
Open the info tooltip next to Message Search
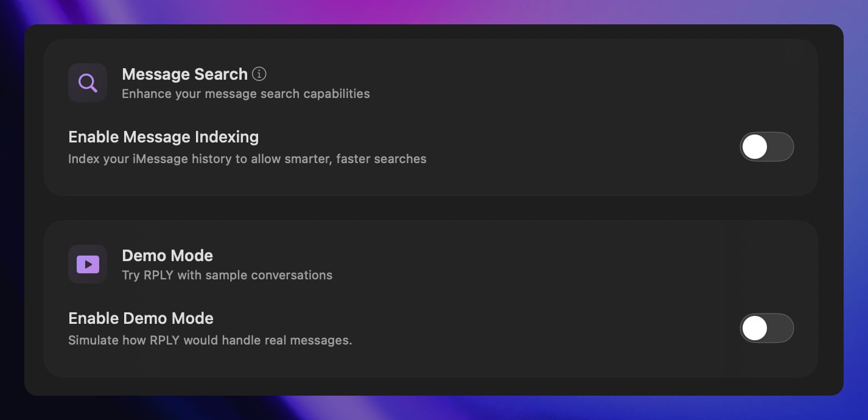click(x=259, y=74)
